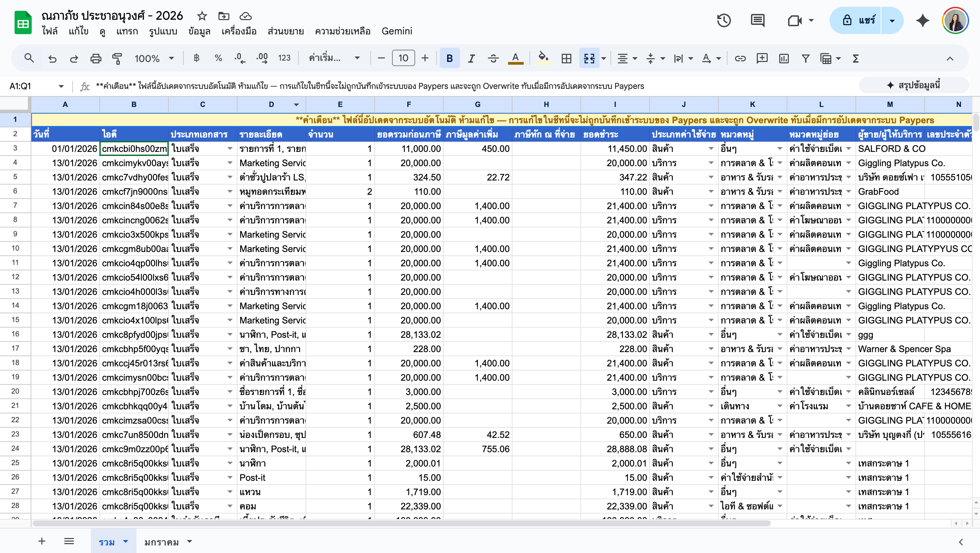Toggle italic formatting button
980x553 pixels.
(x=471, y=58)
